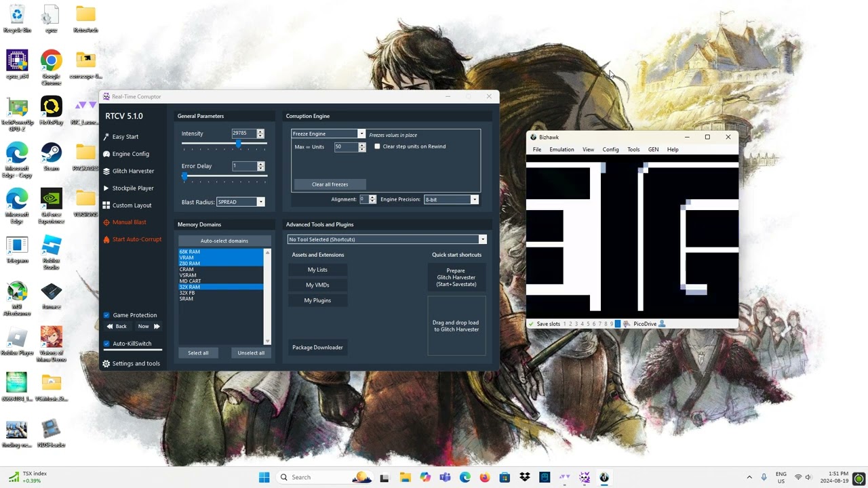The width and height of the screenshot is (868, 488).
Task: Show hidden system tray icons
Action: point(749,477)
